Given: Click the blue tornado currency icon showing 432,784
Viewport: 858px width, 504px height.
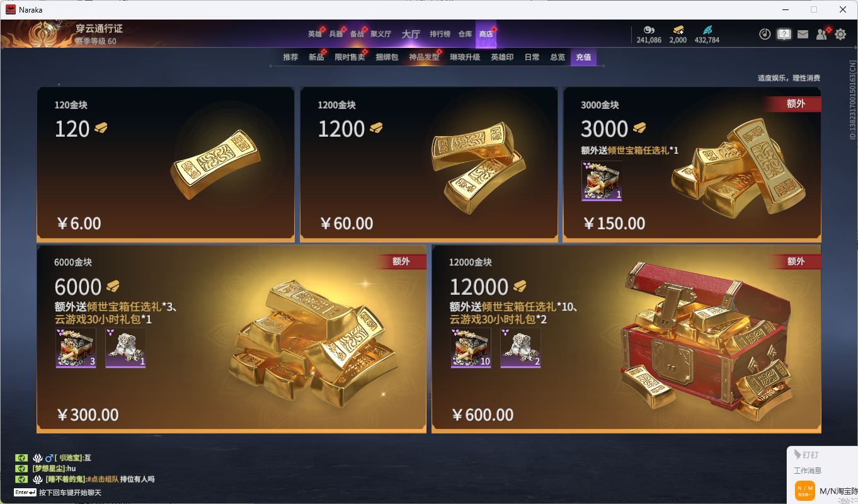Looking at the screenshot, I should tap(707, 30).
